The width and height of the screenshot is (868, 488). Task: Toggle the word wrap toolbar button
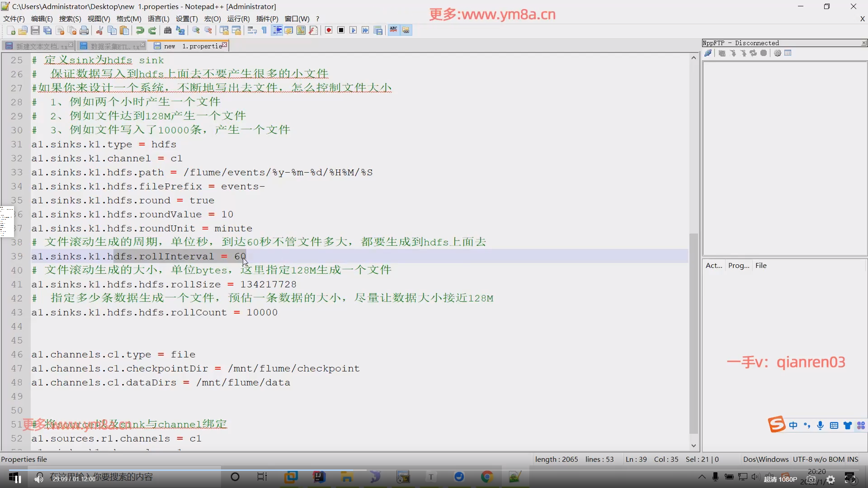[x=252, y=30]
